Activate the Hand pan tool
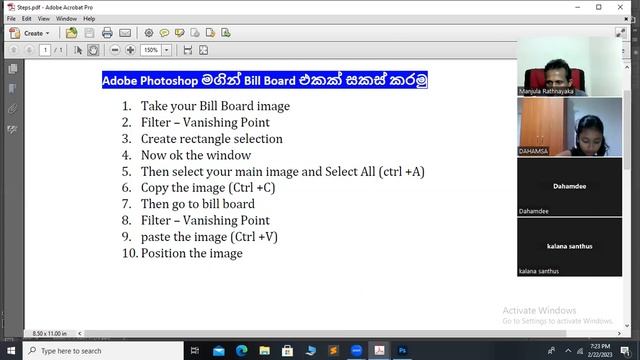Image resolution: width=640 pixels, height=360 pixels. (x=93, y=50)
